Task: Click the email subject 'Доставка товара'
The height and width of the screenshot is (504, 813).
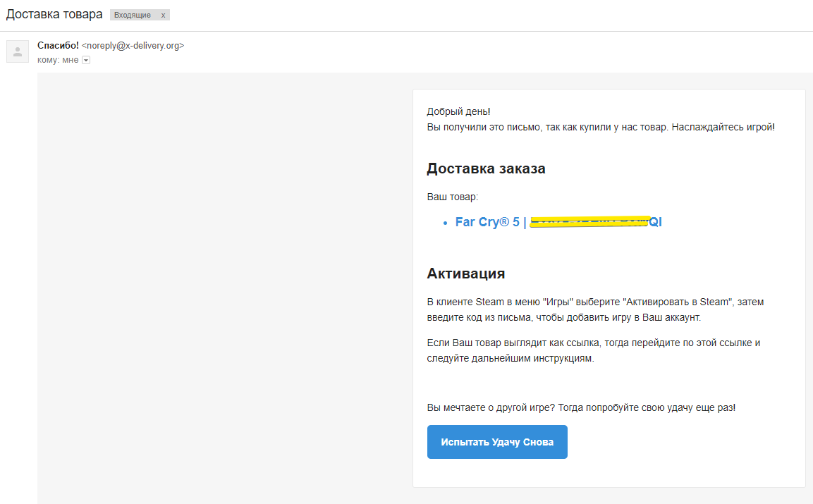Action: 54,14
